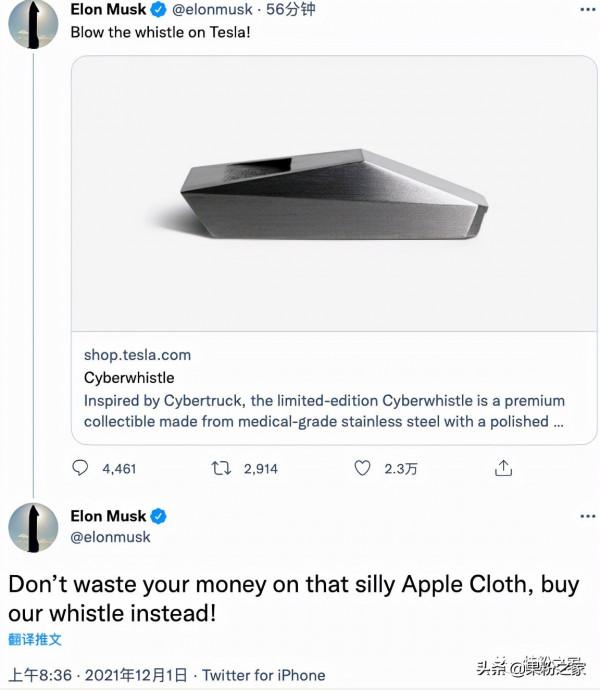Image resolution: width=600 pixels, height=690 pixels.
Task: Click the reply icon with 4,461 comments
Action: [82, 468]
